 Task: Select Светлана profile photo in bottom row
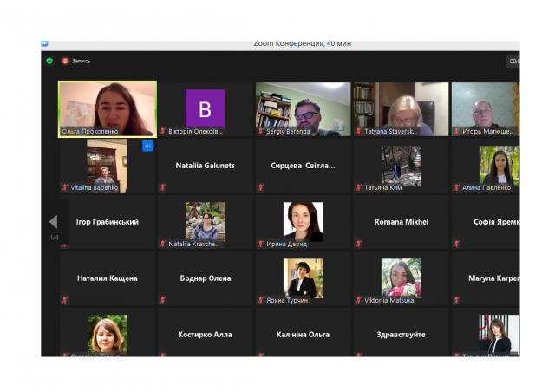tap(108, 334)
